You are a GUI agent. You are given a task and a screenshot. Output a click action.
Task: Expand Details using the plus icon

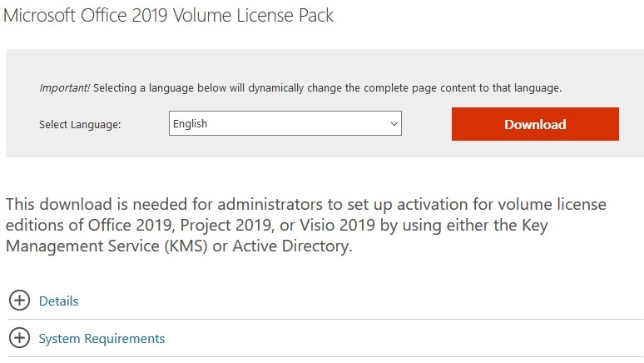(19, 301)
